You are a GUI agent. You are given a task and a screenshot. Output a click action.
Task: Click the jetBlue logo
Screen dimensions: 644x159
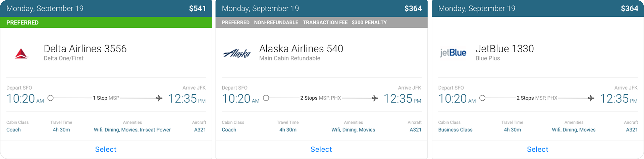tap(453, 53)
